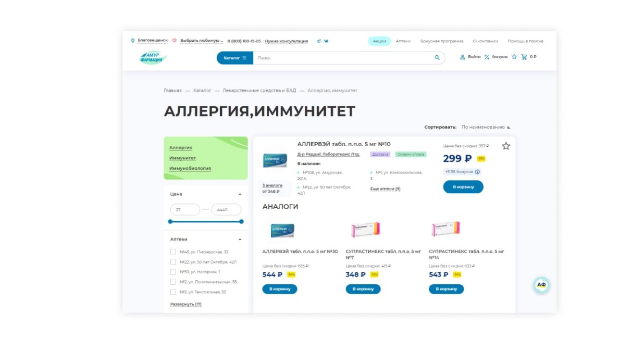
Task: Click the maximum price field showing 4440
Action: (226, 210)
